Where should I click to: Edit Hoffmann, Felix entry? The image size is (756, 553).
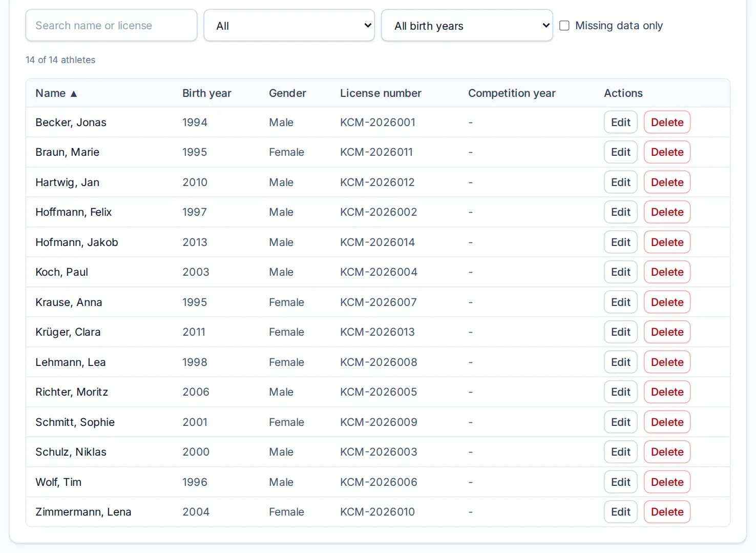[621, 212]
